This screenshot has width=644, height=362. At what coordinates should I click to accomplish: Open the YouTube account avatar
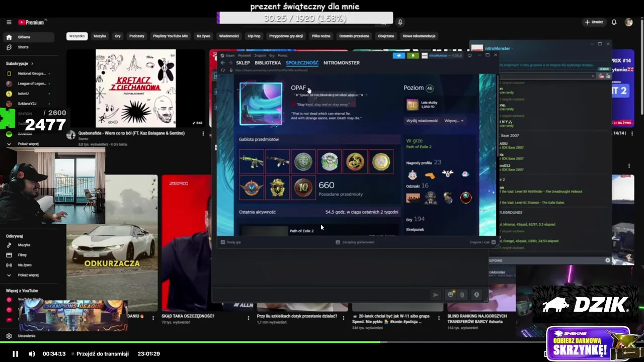click(628, 22)
